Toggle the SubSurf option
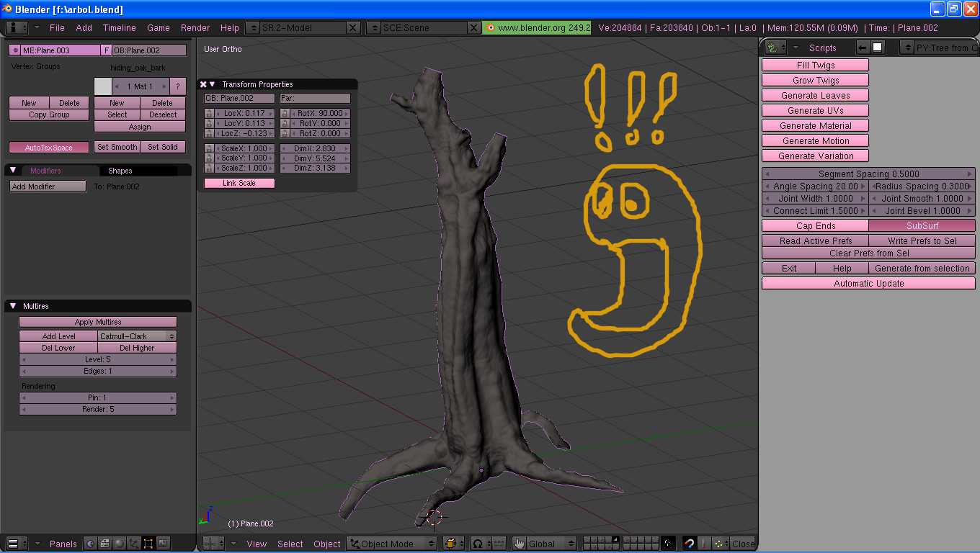Screen dimensions: 980x553 tap(922, 225)
